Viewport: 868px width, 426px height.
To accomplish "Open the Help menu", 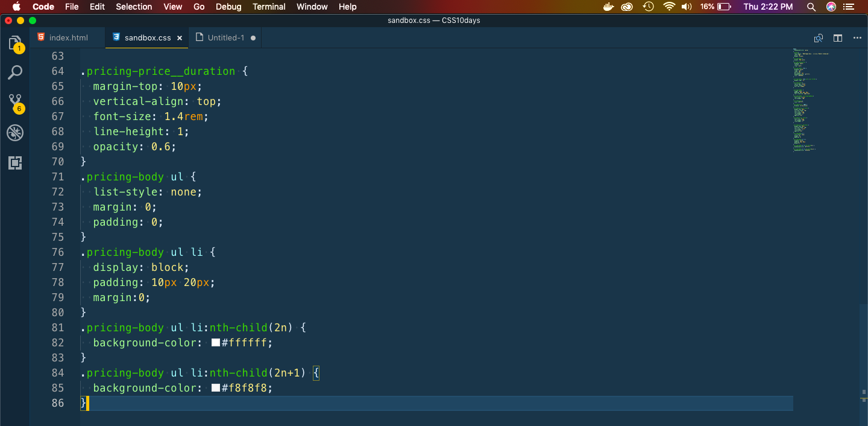I will pyautogui.click(x=348, y=7).
